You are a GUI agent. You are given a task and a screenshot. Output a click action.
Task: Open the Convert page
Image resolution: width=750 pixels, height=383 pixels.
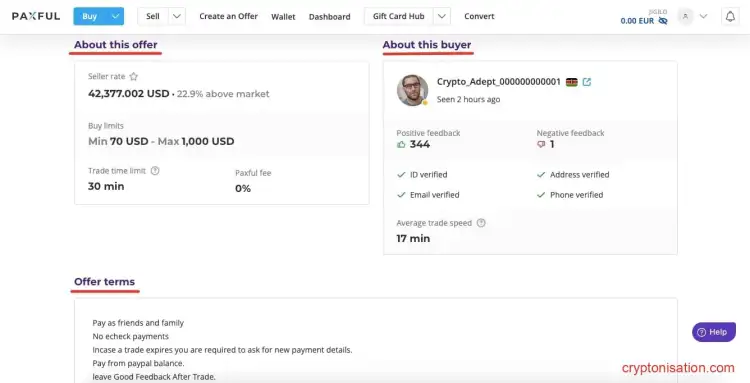(479, 16)
